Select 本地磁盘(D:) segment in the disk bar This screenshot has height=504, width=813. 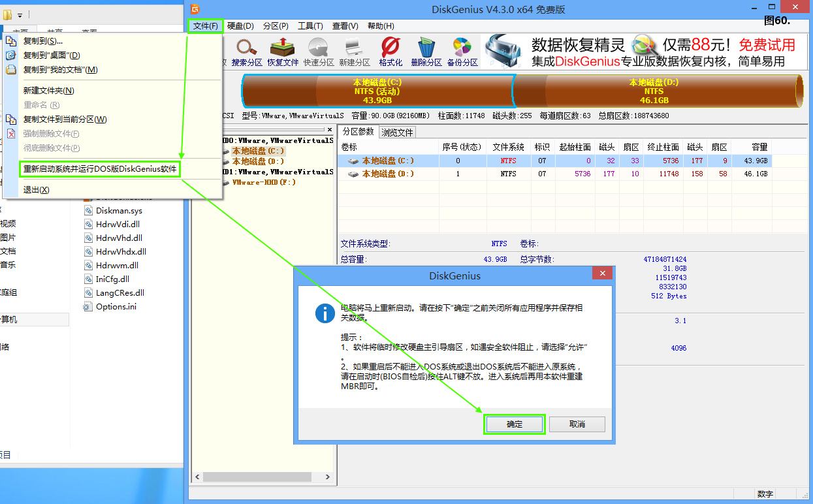click(x=659, y=91)
